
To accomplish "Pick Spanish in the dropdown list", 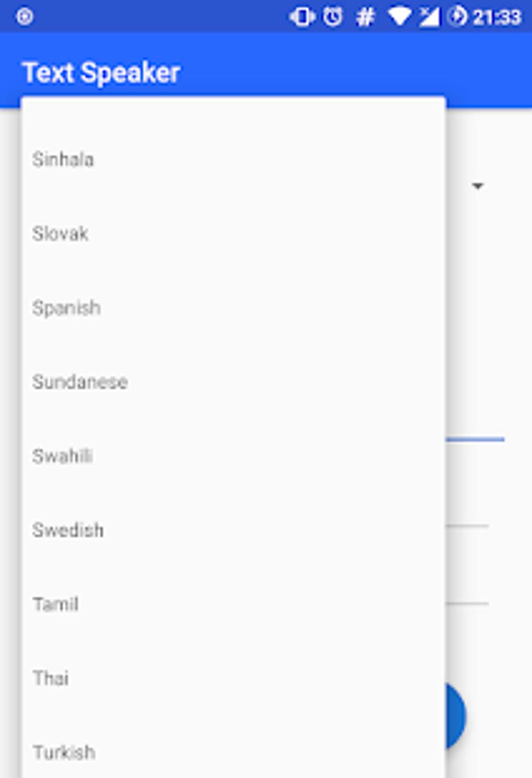I will tap(67, 308).
